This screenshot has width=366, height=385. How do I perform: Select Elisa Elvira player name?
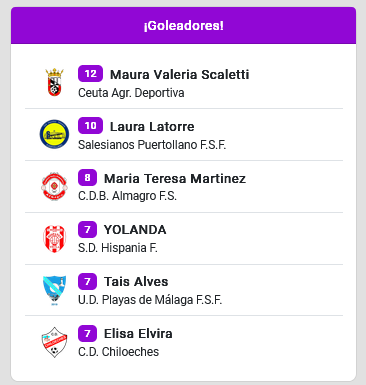[138, 333]
